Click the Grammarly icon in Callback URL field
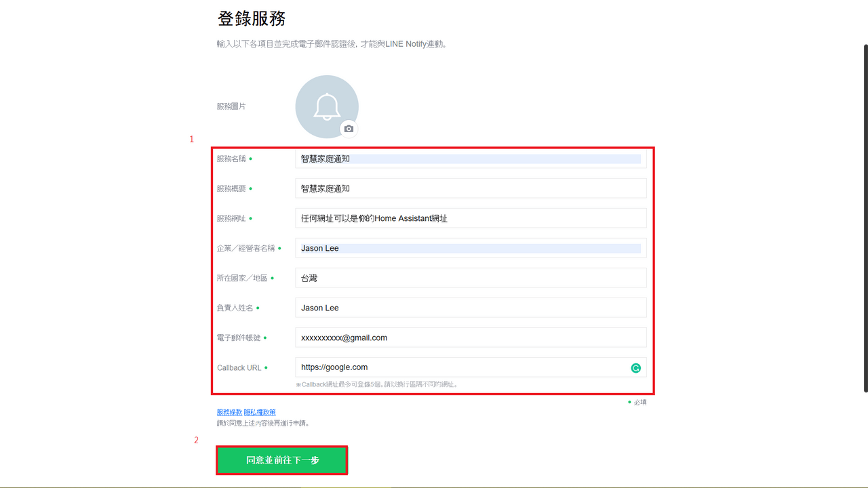The width and height of the screenshot is (868, 488). coord(636,368)
